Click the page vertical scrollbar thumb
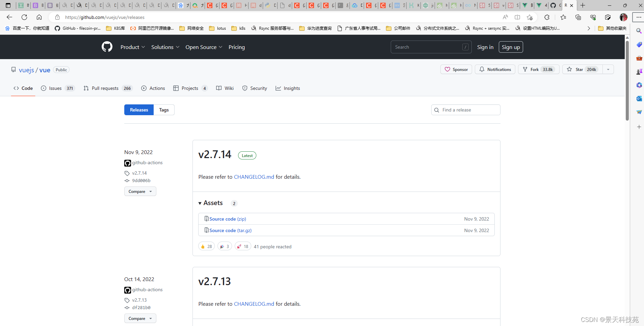The image size is (644, 326). click(x=627, y=80)
